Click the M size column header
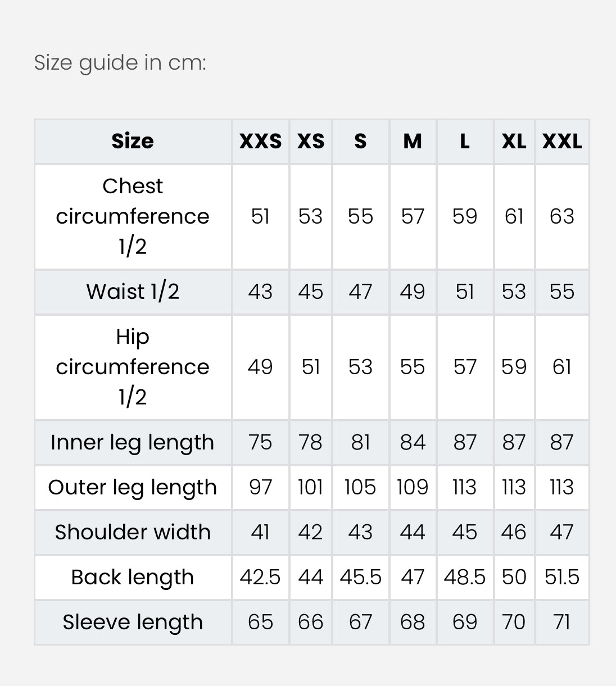The width and height of the screenshot is (616, 686). tap(413, 141)
